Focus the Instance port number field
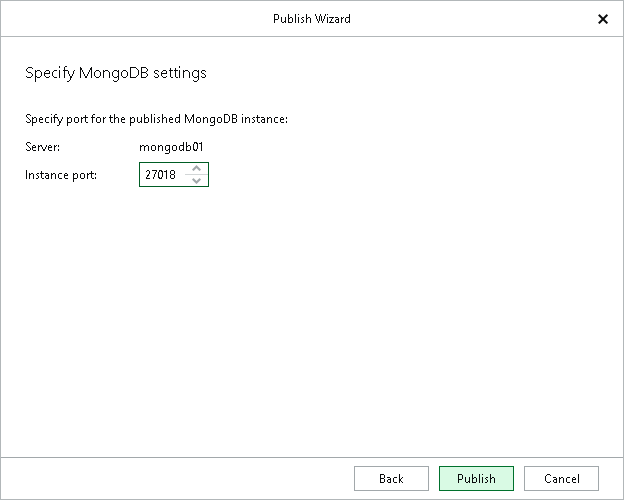Screen dimensions: 624x500 click(x=162, y=175)
